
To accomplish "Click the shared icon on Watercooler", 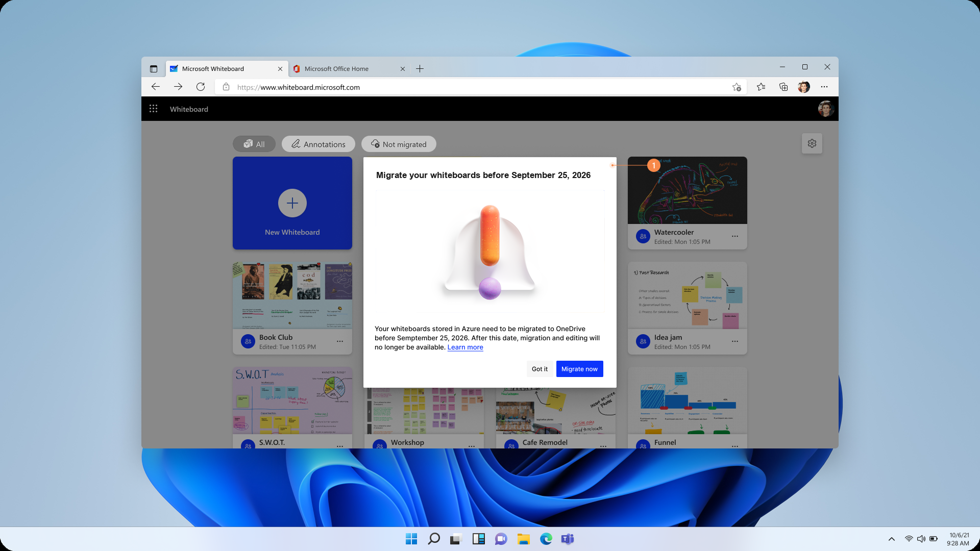I will click(x=643, y=236).
